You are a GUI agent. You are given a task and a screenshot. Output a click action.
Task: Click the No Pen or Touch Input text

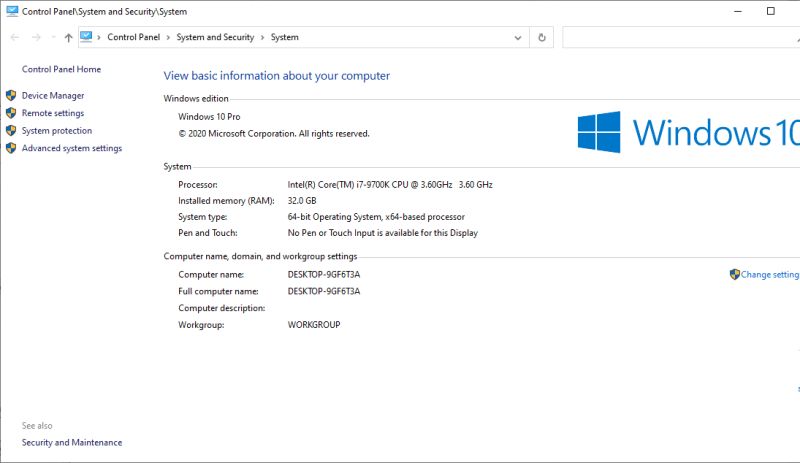point(383,233)
